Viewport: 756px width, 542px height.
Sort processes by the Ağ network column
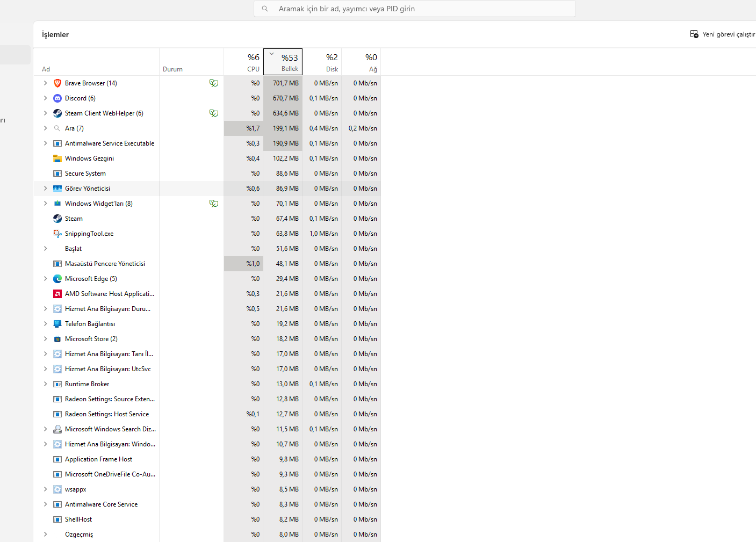pyautogui.click(x=361, y=62)
